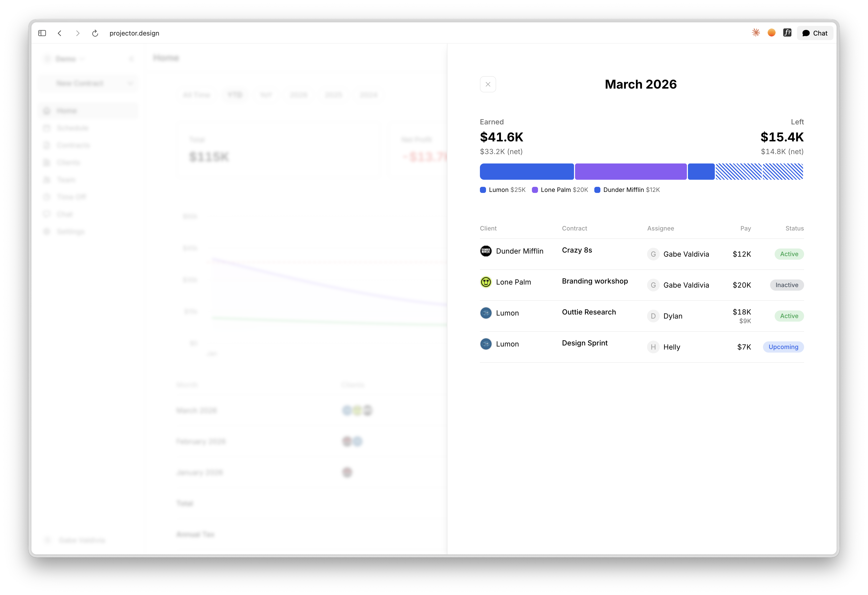This screenshot has width=868, height=595.
Task: Click the Lumon $25K legend swatch
Action: [x=483, y=190]
